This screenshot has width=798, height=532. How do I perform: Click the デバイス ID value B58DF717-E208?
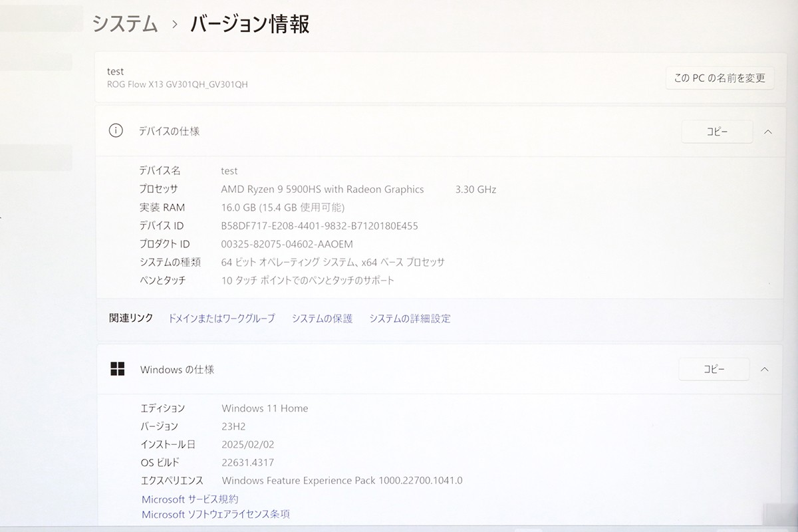320,226
